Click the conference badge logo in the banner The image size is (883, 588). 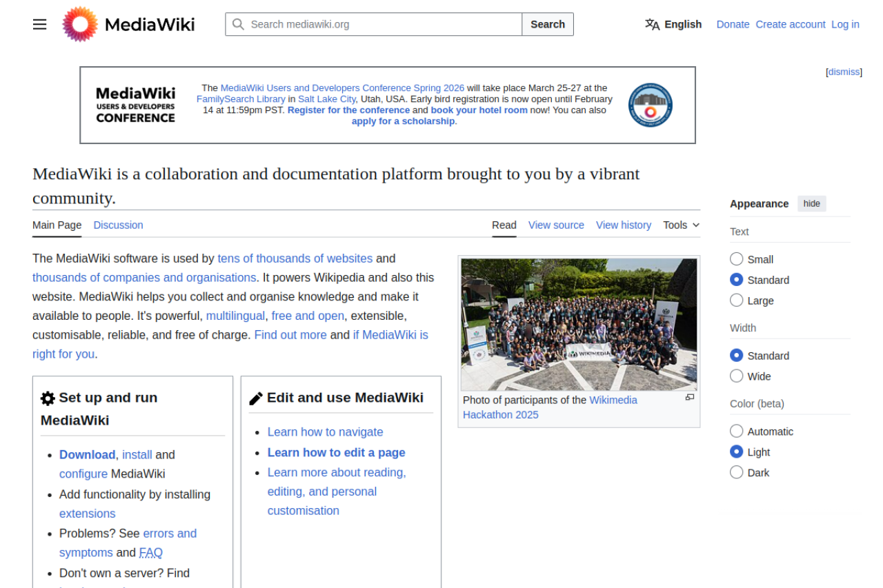(x=649, y=105)
